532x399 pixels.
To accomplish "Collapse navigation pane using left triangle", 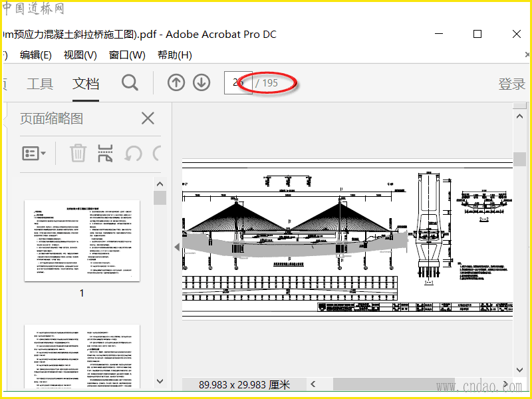I will pos(177,247).
